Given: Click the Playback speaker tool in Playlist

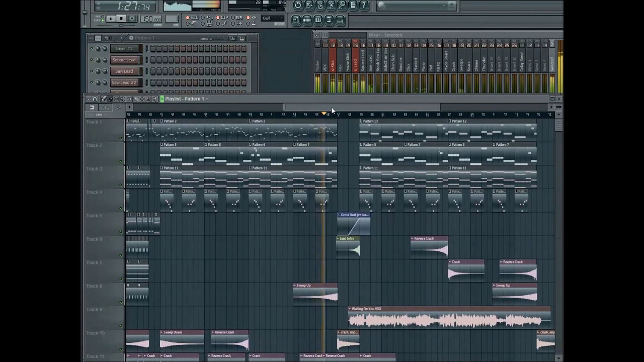Looking at the screenshot, I should (x=155, y=99).
